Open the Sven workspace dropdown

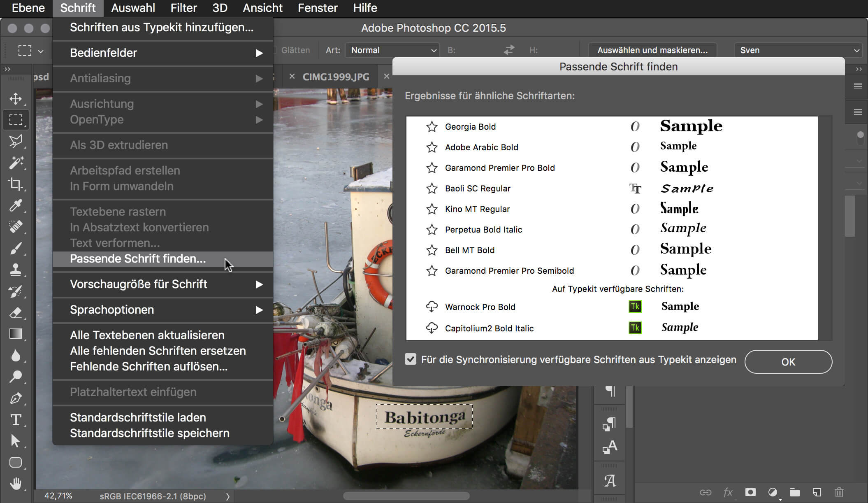tap(799, 50)
